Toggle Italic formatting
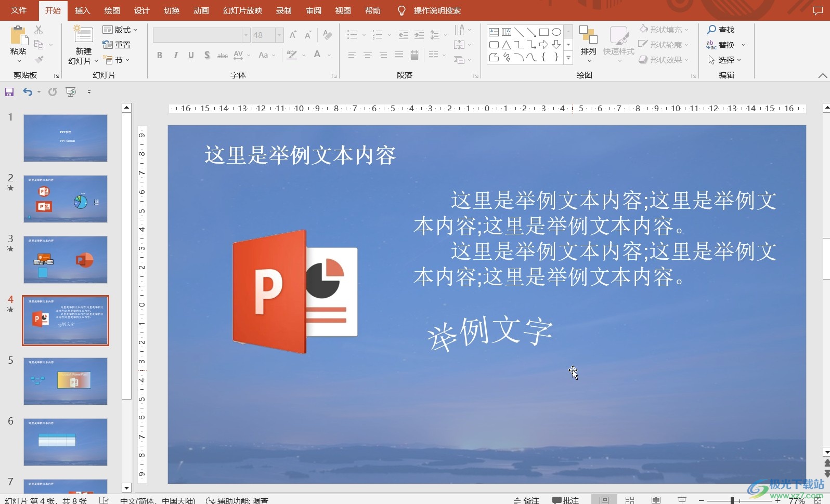 pos(176,55)
